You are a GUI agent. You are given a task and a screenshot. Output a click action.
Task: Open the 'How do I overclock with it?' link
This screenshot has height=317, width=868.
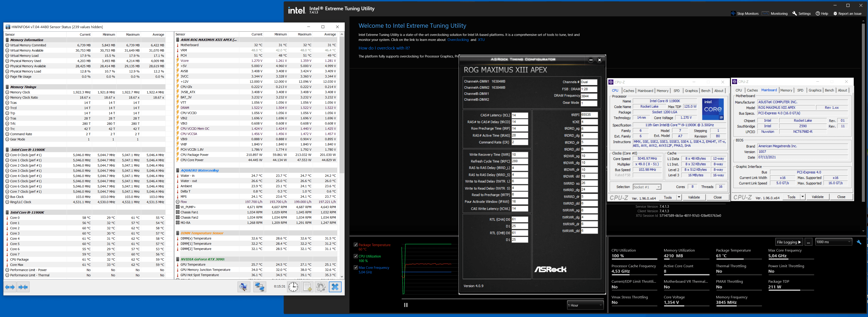[x=384, y=48]
